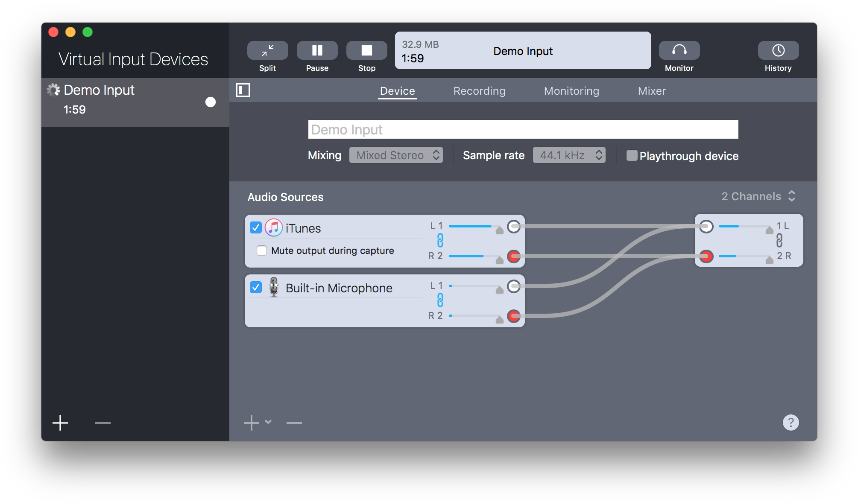Open the Sample rate 44.1 kHz dropdown
This screenshot has height=504, width=858.
click(569, 155)
